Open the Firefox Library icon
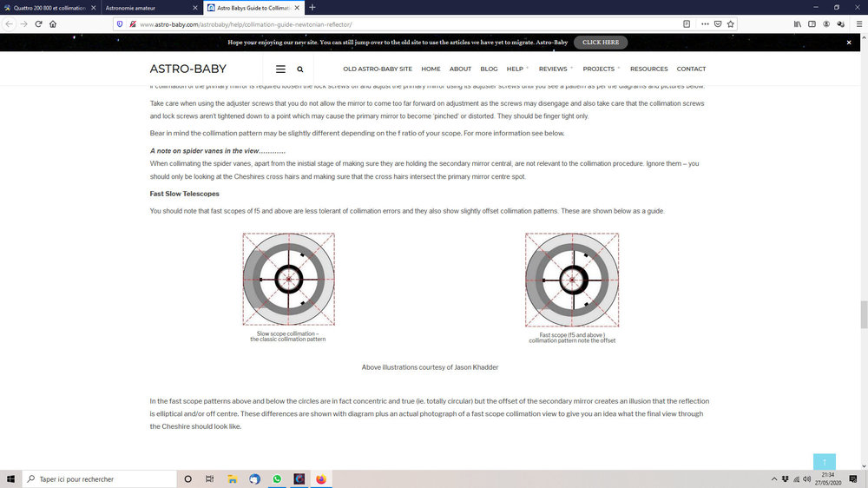The image size is (868, 488). [798, 23]
